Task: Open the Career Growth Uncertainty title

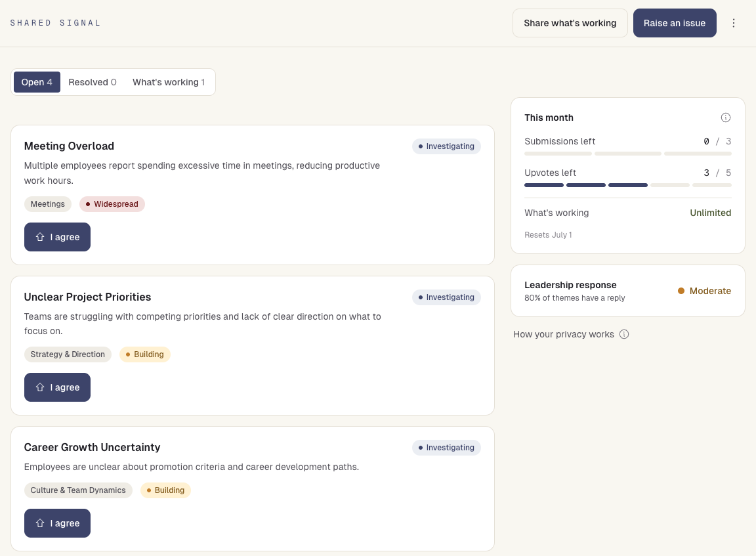Action: [92, 448]
